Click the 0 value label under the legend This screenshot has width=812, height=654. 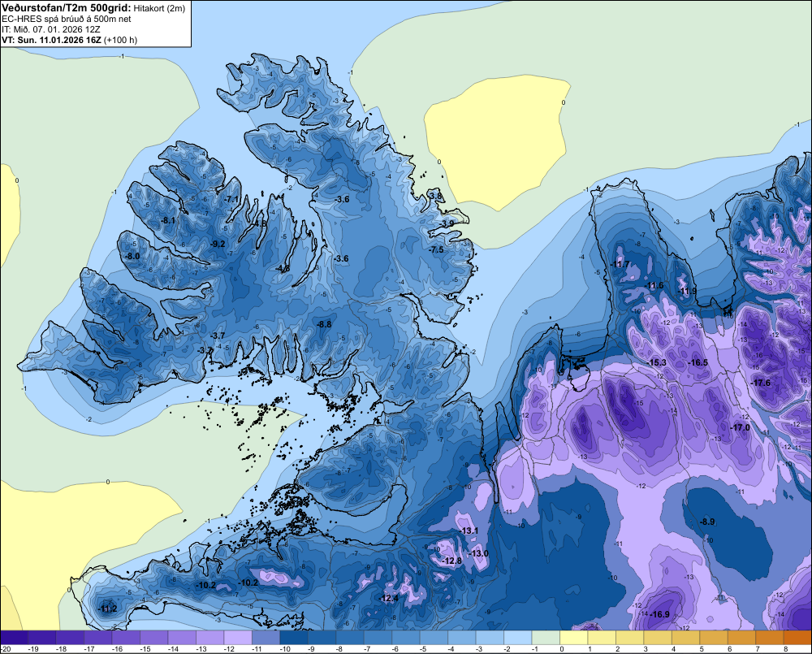[x=562, y=649]
